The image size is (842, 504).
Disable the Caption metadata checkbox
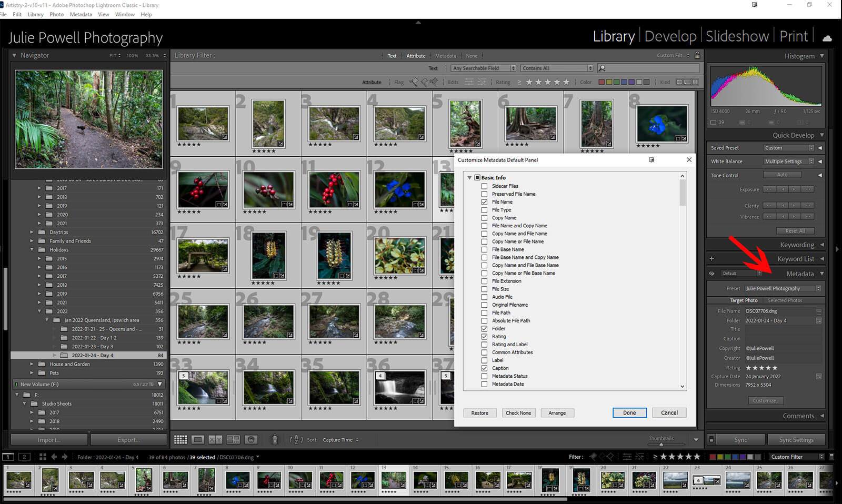point(484,368)
